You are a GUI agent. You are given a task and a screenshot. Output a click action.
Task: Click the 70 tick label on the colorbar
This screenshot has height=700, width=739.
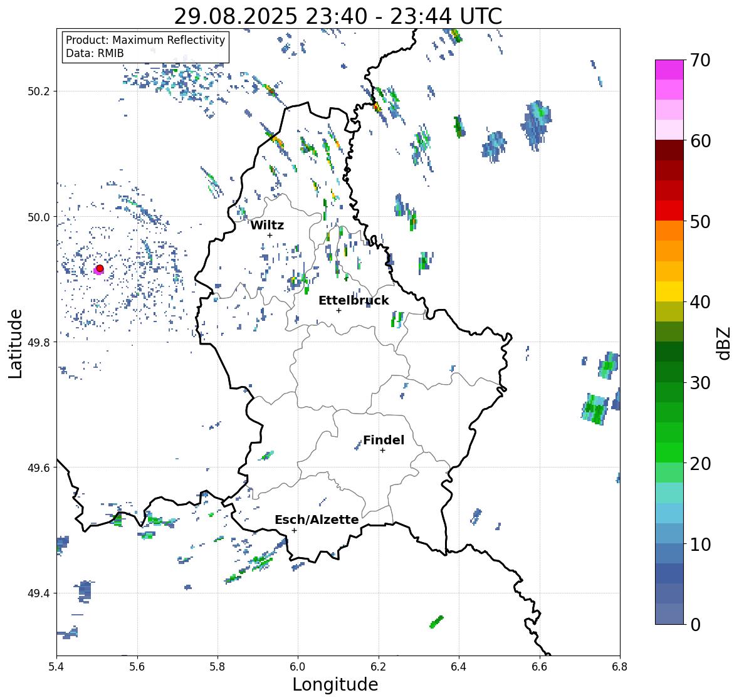pyautogui.click(x=700, y=60)
